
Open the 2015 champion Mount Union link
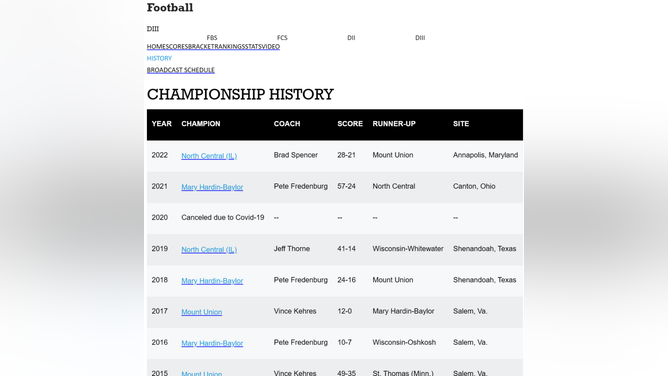point(202,373)
